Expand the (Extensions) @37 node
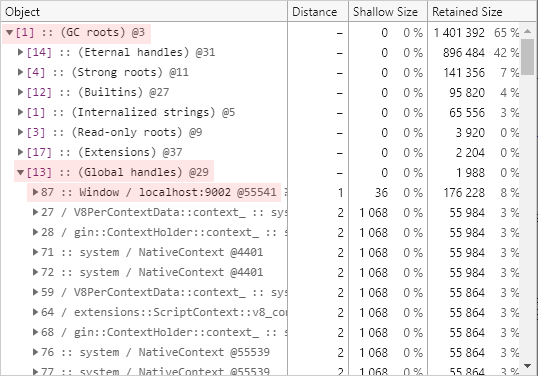Image resolution: width=538 pixels, height=376 pixels. point(21,152)
